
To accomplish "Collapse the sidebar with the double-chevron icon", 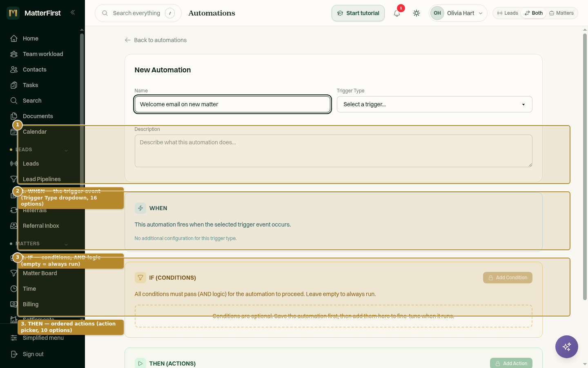I will tap(73, 13).
